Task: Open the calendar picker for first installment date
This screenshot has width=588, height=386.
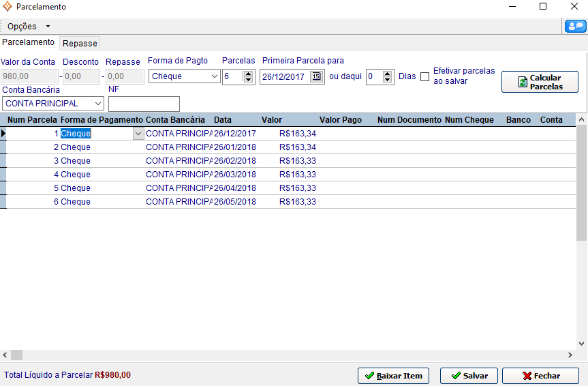Action: click(316, 76)
